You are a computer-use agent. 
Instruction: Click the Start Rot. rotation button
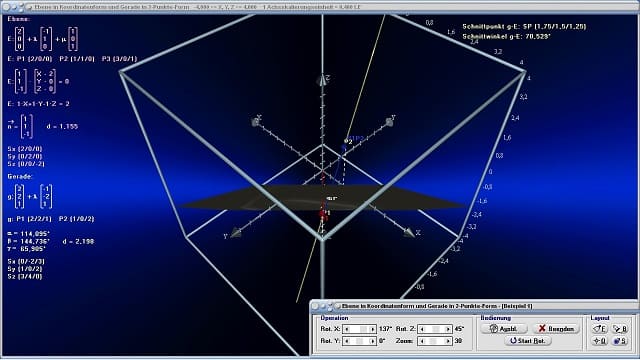click(527, 341)
